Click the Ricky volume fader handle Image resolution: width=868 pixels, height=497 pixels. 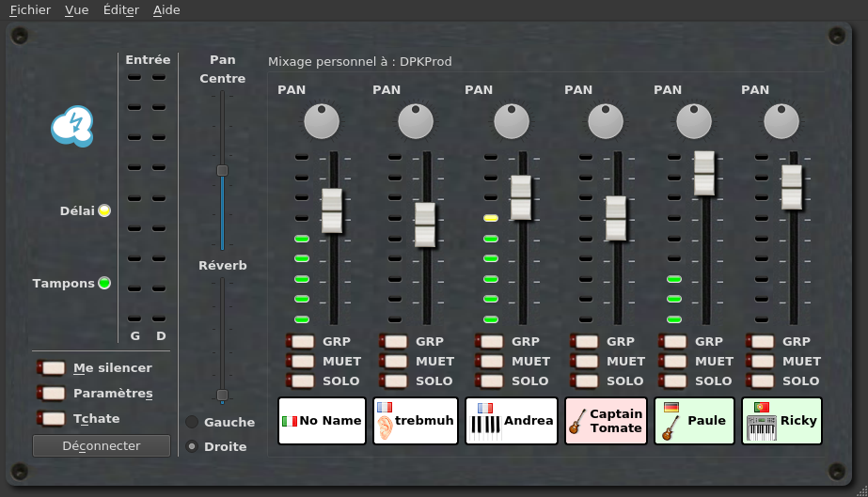(x=792, y=187)
